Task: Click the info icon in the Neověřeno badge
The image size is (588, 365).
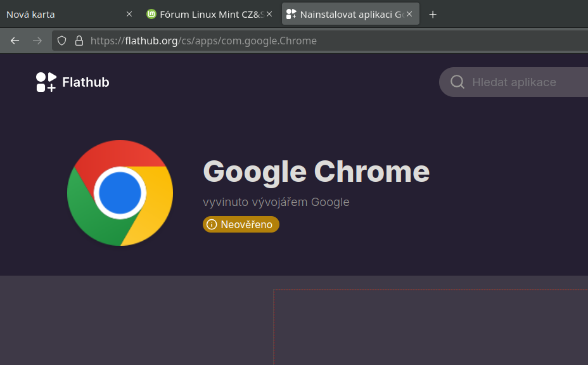Action: click(x=212, y=224)
